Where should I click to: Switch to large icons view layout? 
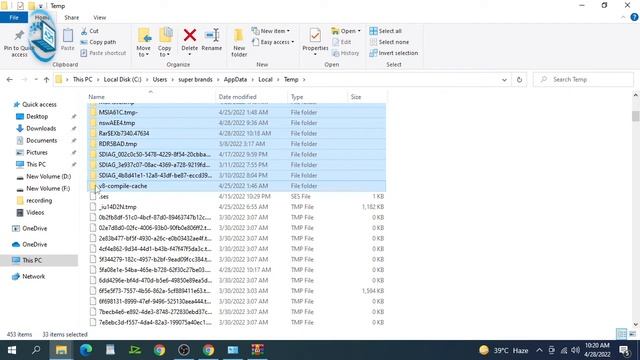(x=632, y=334)
